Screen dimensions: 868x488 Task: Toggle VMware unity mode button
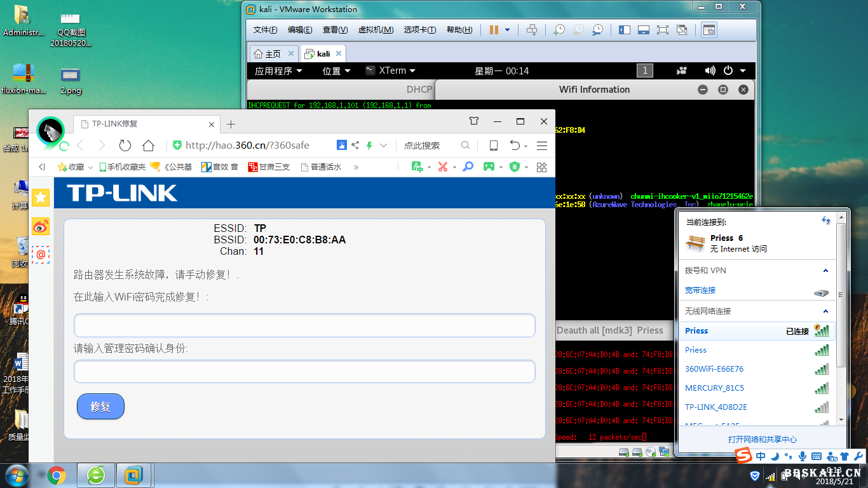tap(682, 30)
